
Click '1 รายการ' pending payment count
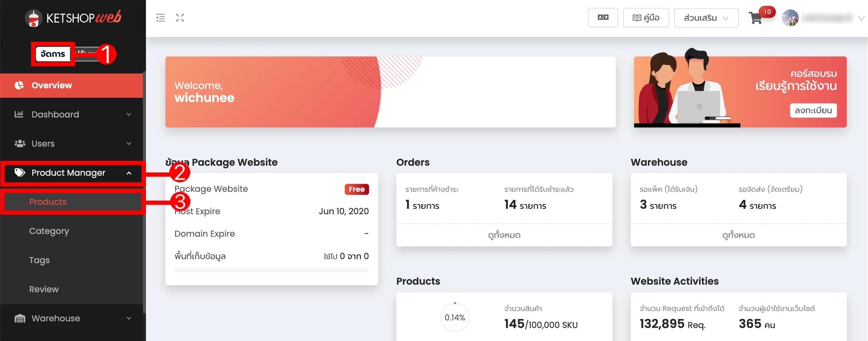[422, 205]
